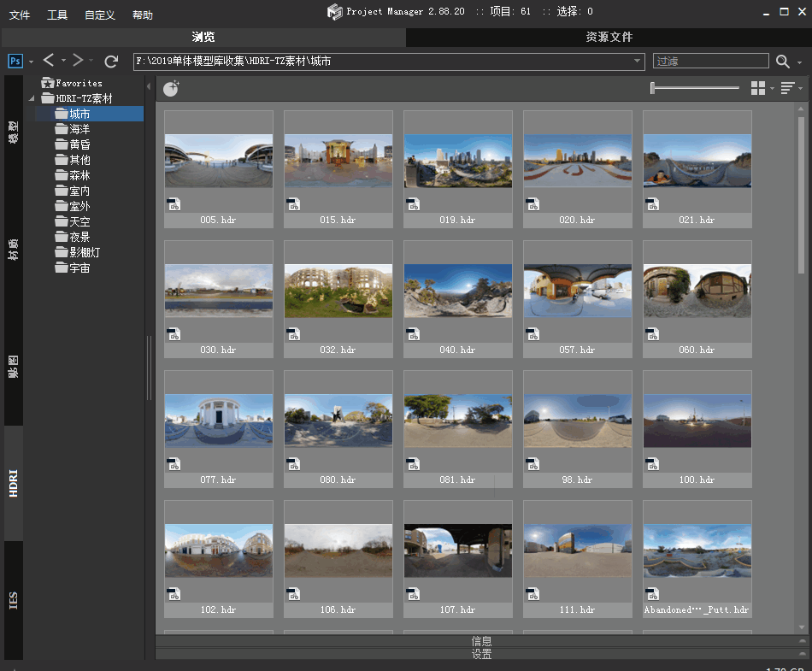This screenshot has height=671, width=812.
Task: Click the 060.hdr filename label
Action: (x=697, y=350)
